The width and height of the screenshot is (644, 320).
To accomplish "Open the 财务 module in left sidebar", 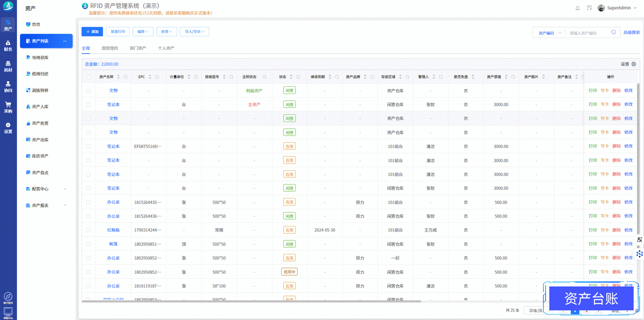I will click(x=8, y=46).
